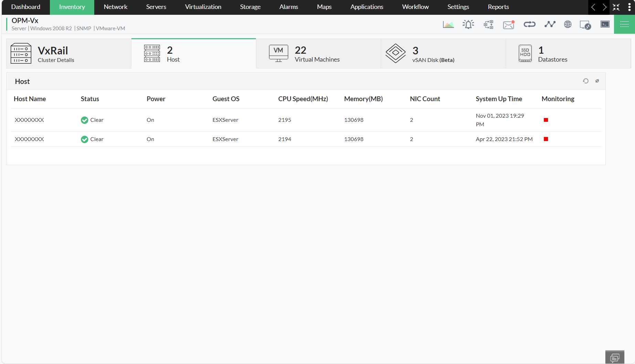Image resolution: width=635 pixels, height=364 pixels.
Task: Check notifications via the mail icon
Action: tap(508, 24)
